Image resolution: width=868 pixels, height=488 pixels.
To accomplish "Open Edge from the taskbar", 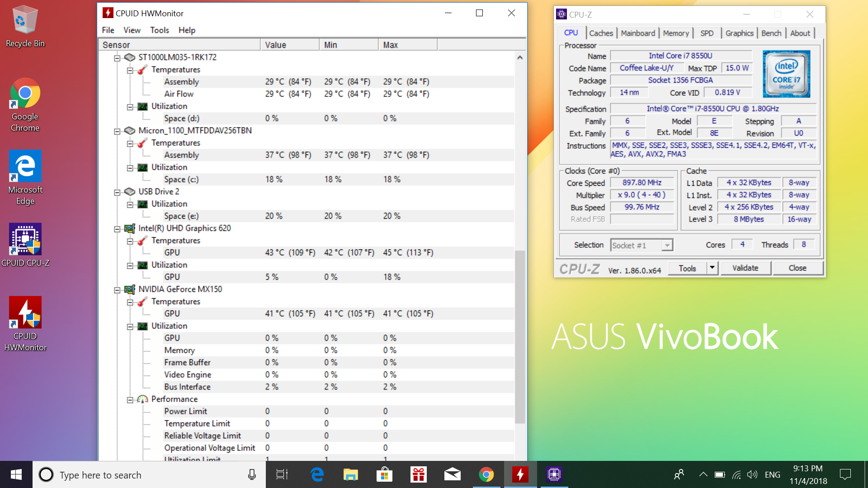I will tap(317, 474).
